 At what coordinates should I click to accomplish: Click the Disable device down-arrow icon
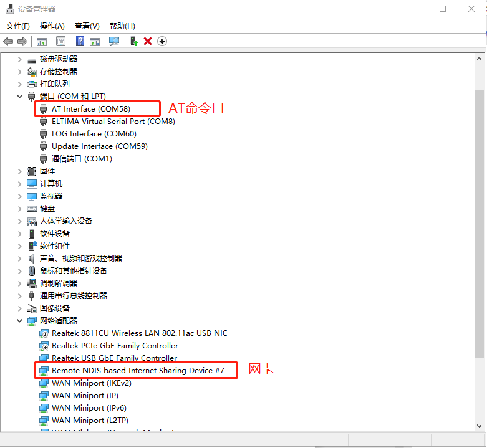(x=162, y=41)
